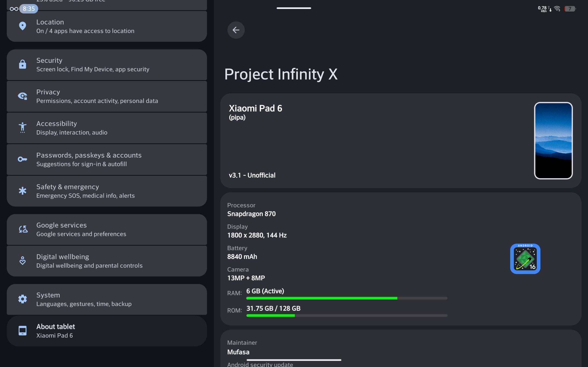Select the About tablet entry
The width and height of the screenshot is (588, 367).
pos(107,331)
